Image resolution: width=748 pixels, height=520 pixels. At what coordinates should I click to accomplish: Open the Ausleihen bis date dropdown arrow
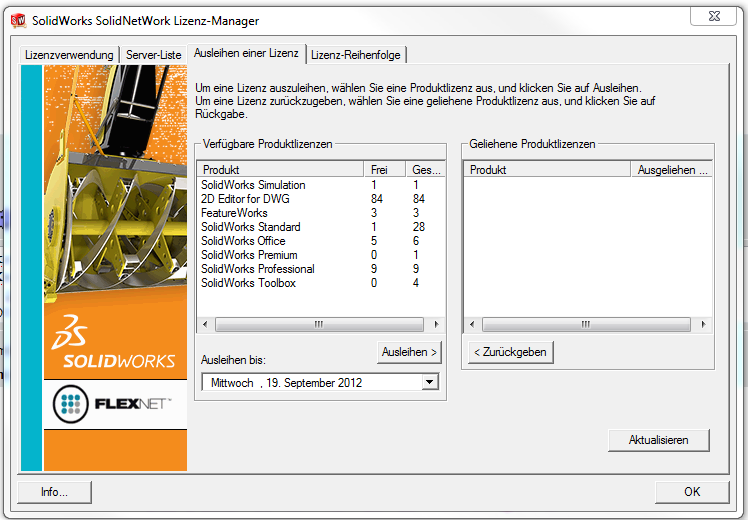point(429,382)
